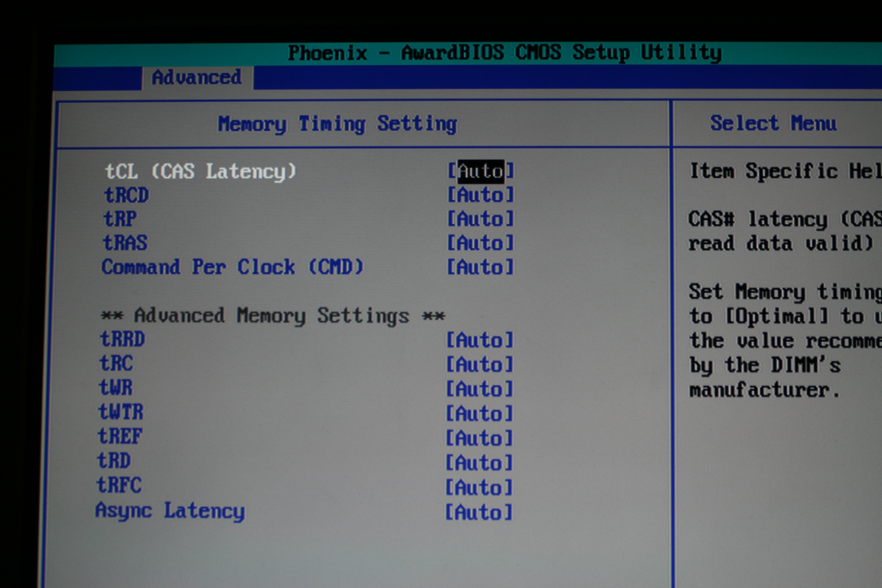Change the Async Latency Auto value
Screen dimensions: 882x588
click(478, 513)
